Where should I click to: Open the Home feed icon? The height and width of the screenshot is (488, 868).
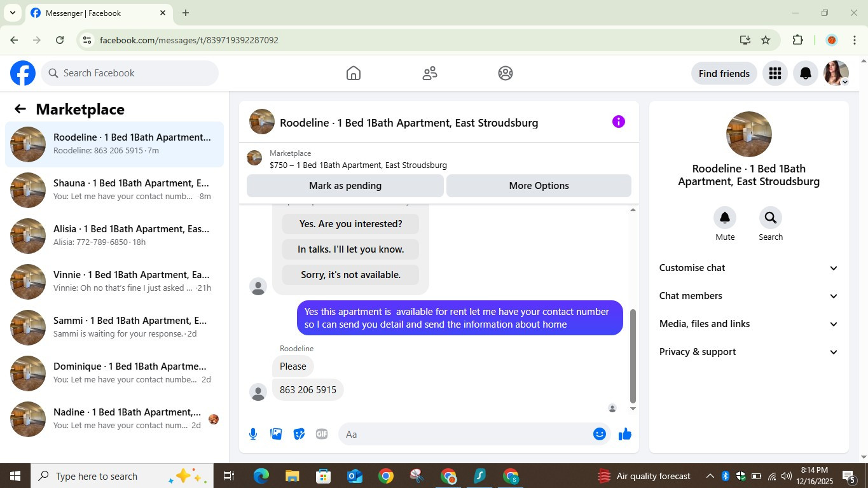coord(354,73)
